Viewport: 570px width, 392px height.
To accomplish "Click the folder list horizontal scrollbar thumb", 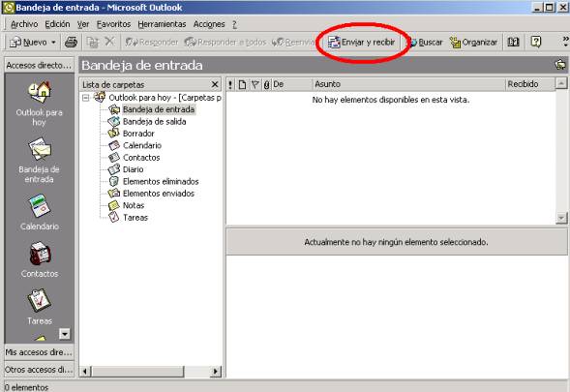I will (137, 372).
